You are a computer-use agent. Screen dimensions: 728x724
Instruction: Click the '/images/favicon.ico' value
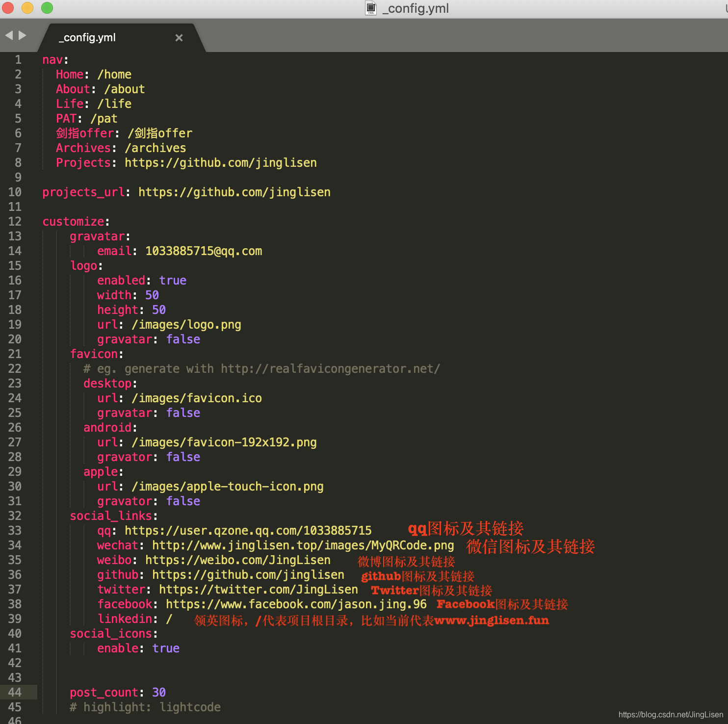click(x=197, y=398)
